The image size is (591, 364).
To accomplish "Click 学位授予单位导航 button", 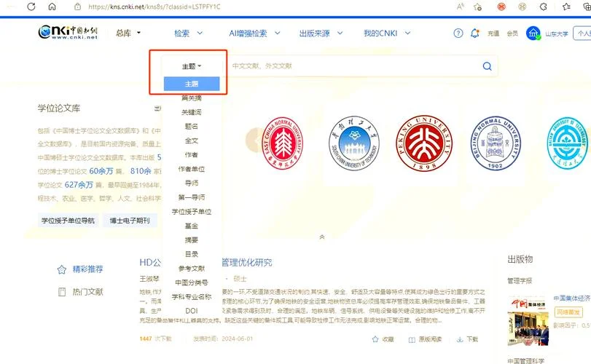I will point(68,221).
